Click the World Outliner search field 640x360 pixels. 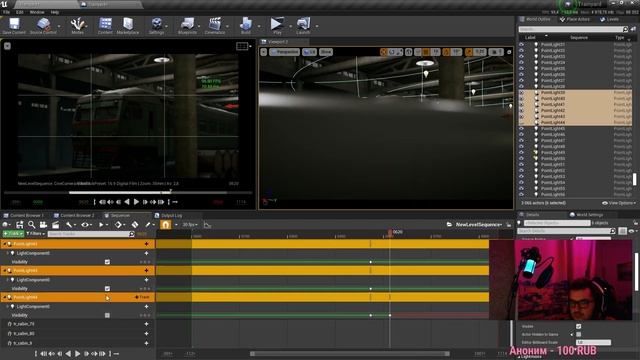[573, 29]
